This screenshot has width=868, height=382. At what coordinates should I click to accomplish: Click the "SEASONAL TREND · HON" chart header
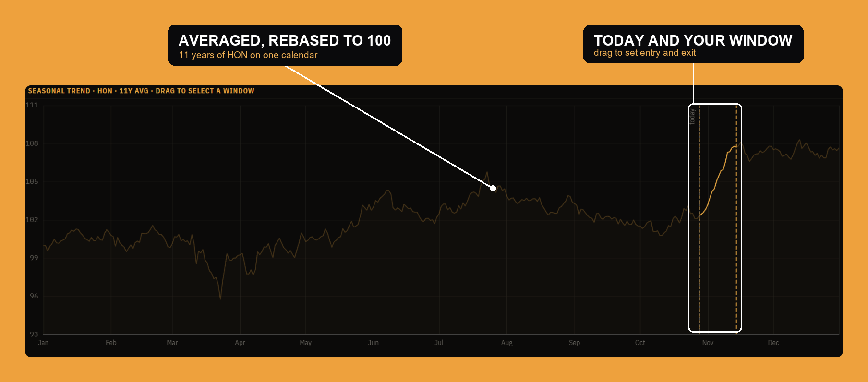coord(141,91)
